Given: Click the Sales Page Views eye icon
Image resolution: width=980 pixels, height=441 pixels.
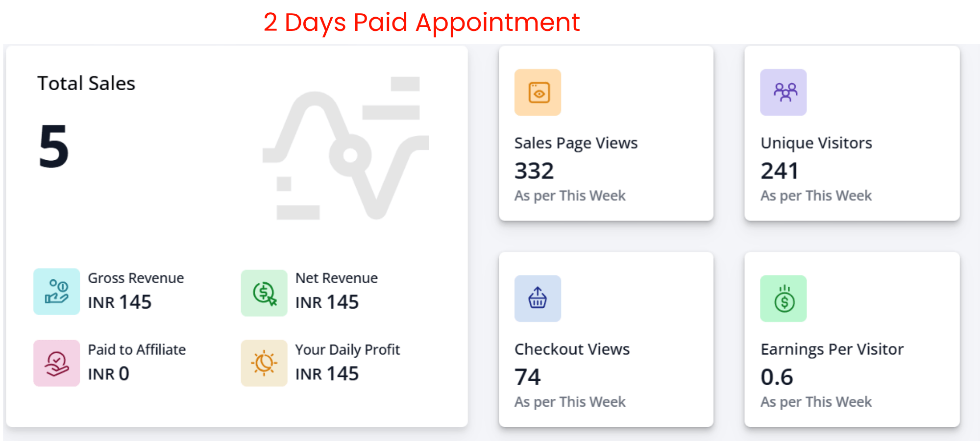Looking at the screenshot, I should coord(538,93).
